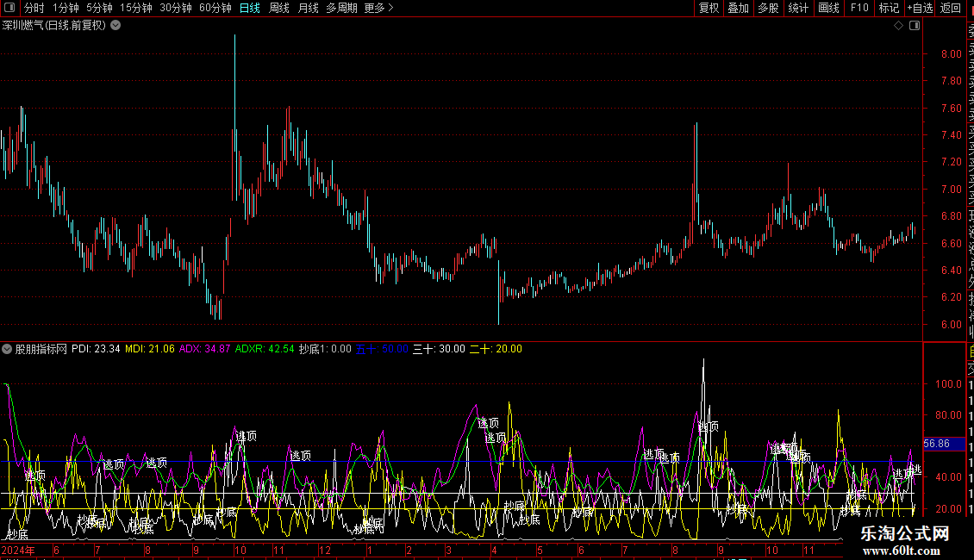Select the 1分钟 period tab

tap(66, 8)
